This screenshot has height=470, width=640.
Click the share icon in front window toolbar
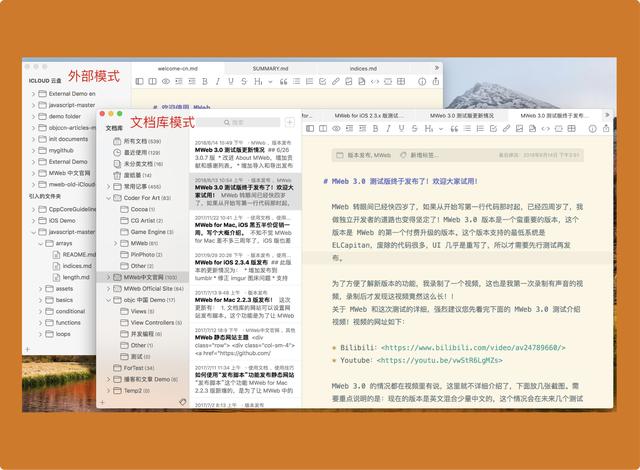[606, 128]
